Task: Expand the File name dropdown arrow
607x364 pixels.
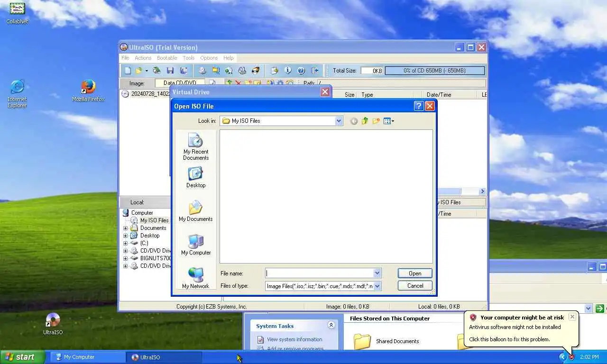Action: pyautogui.click(x=377, y=273)
